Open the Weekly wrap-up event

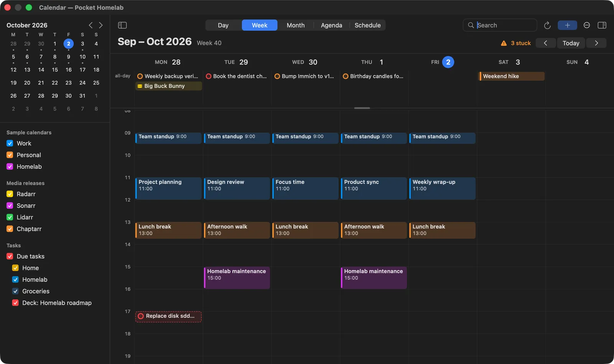[442, 188]
